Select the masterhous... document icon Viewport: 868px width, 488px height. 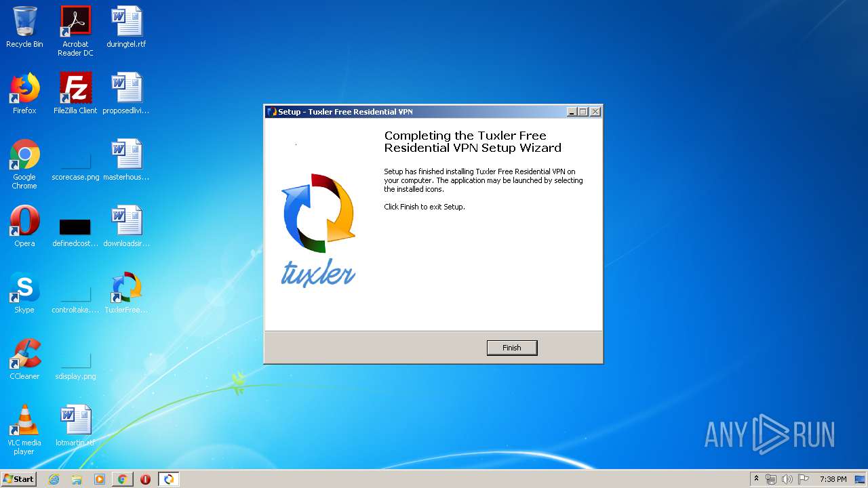tap(126, 160)
